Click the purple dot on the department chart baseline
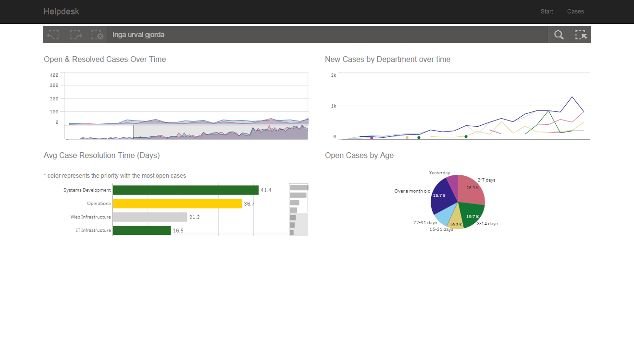634x364 pixels. [372, 138]
